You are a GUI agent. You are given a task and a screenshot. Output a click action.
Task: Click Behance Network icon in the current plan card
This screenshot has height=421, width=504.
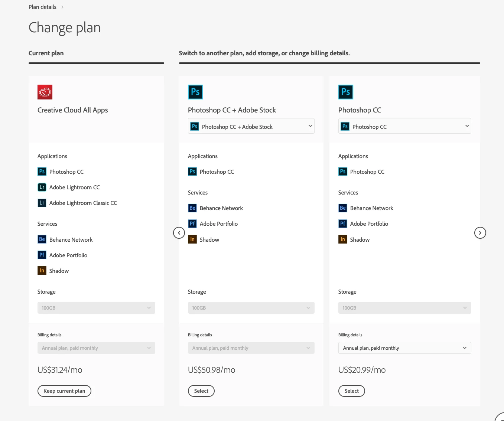click(42, 239)
